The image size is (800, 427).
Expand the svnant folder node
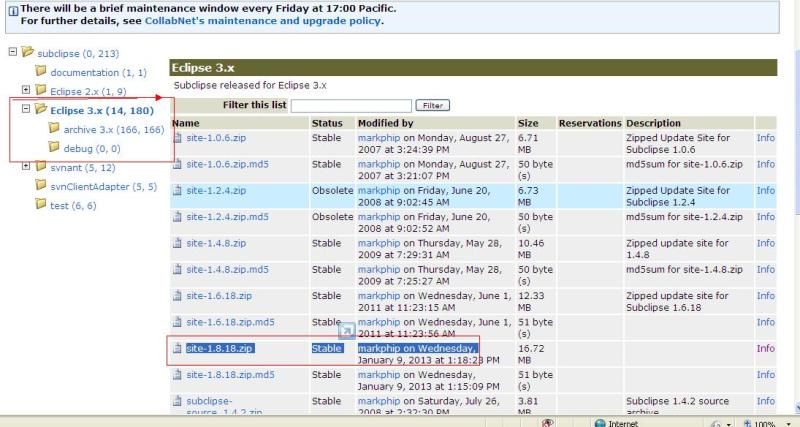(x=26, y=166)
